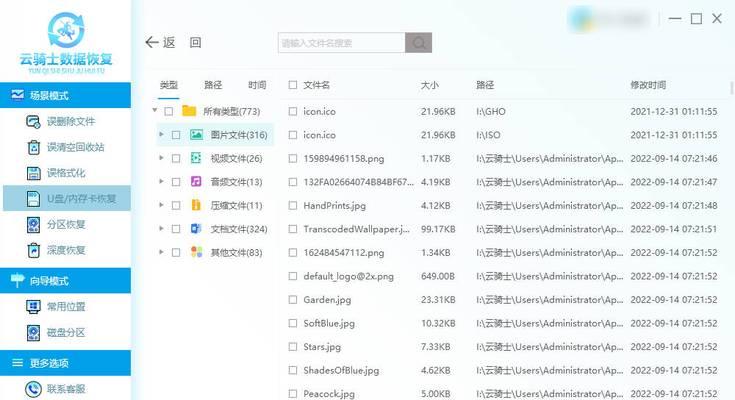
Task: Choose 误格式化 disk icon
Action: tap(33, 173)
